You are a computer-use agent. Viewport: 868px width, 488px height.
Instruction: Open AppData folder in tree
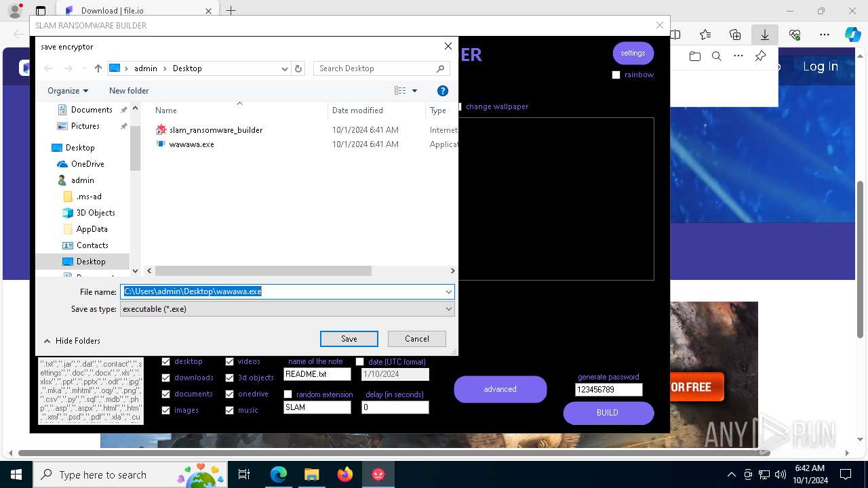tap(92, 229)
